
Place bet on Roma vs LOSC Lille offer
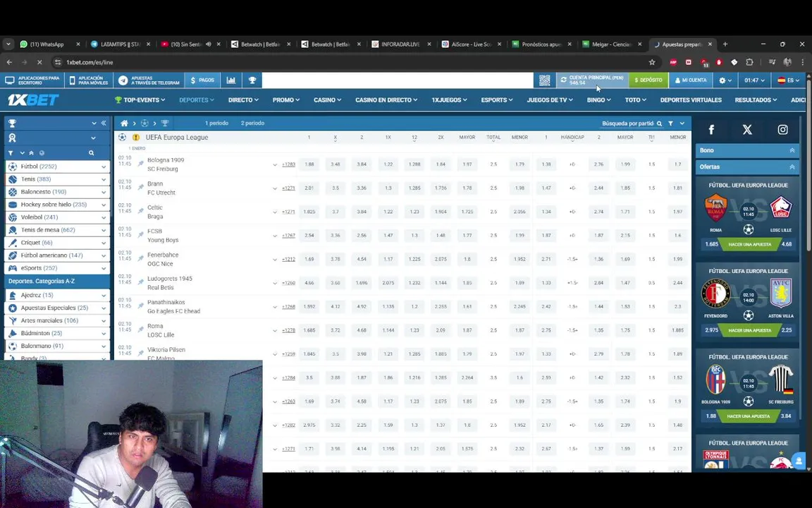coord(750,244)
